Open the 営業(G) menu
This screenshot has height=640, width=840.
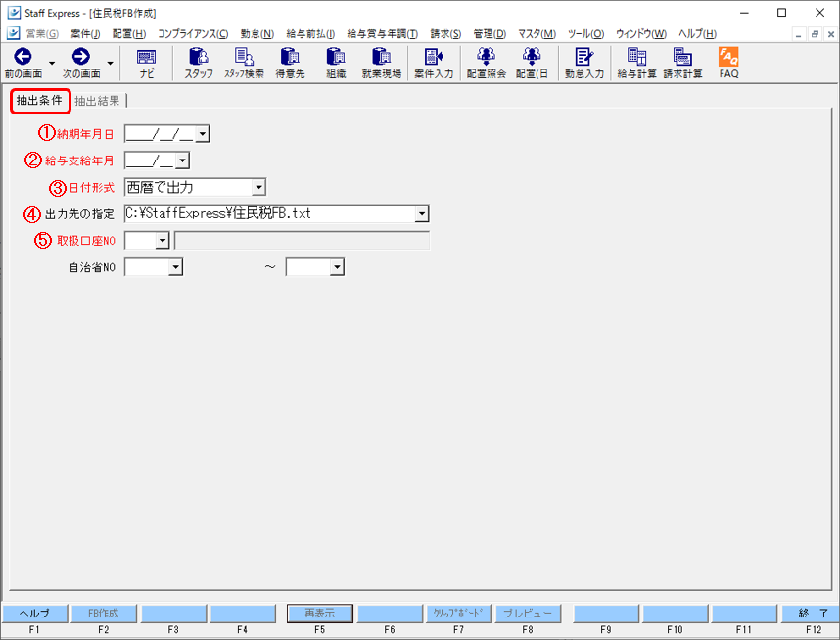[42, 34]
